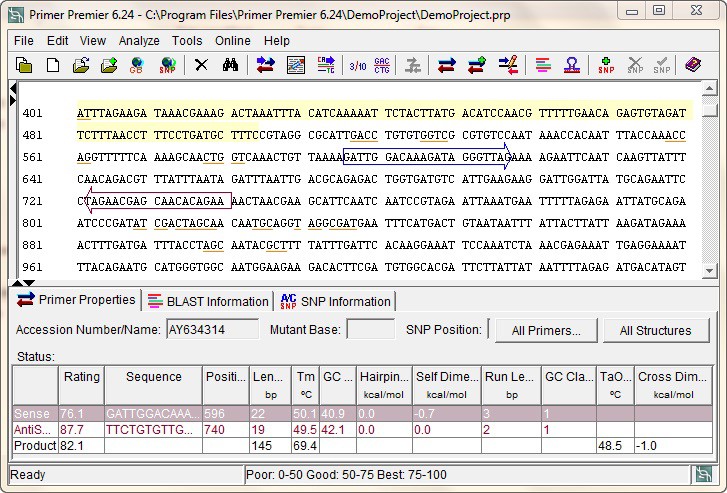Switch to the SNP Information tab
The height and width of the screenshot is (493, 727).
336,301
